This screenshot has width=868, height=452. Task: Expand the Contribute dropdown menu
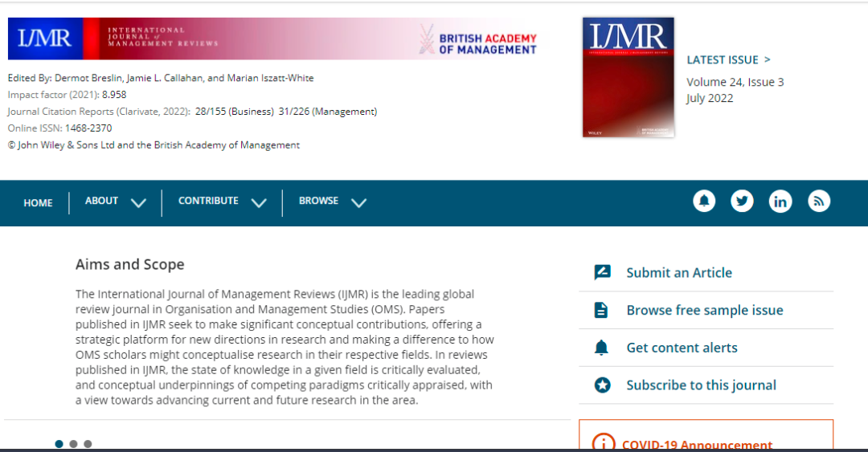(222, 202)
